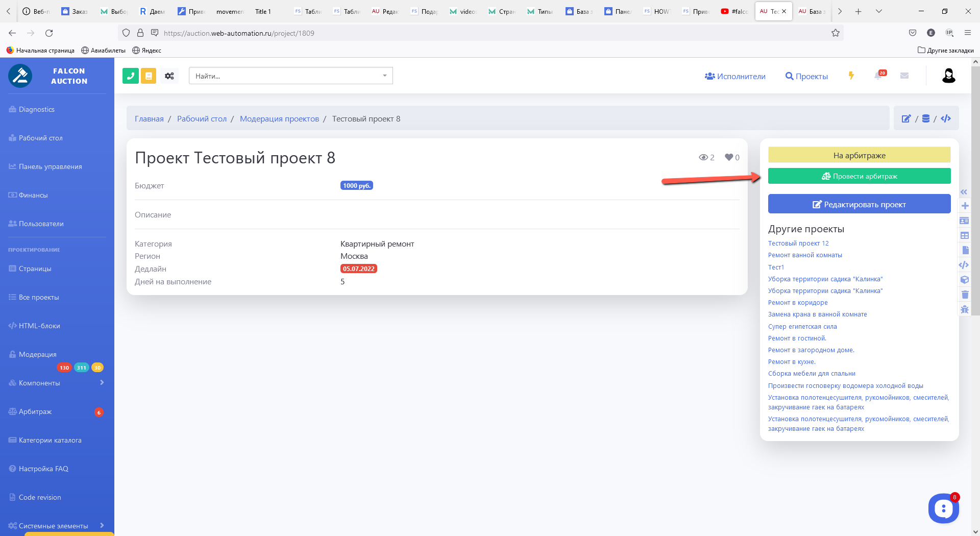Image resolution: width=980 pixels, height=536 pixels.
Task: Open the Найти search dropdown
Action: [290, 76]
